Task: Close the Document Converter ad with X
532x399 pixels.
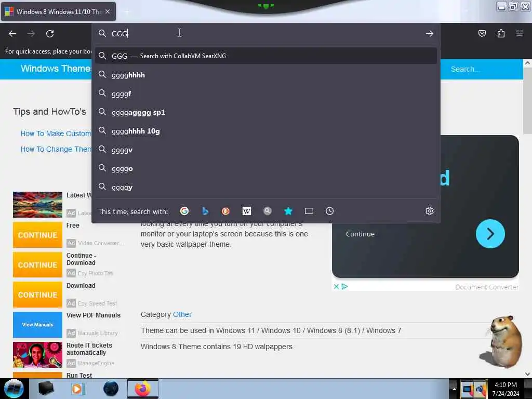Action: tap(336, 287)
